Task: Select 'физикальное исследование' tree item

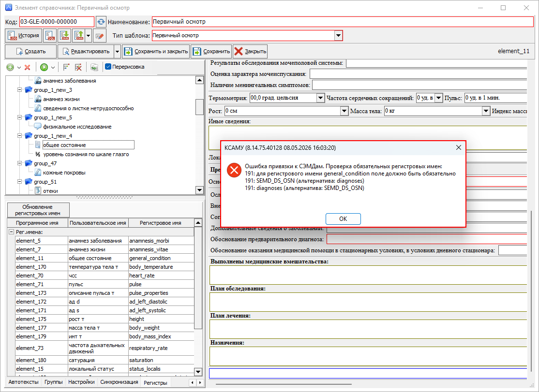Action: coord(77,127)
